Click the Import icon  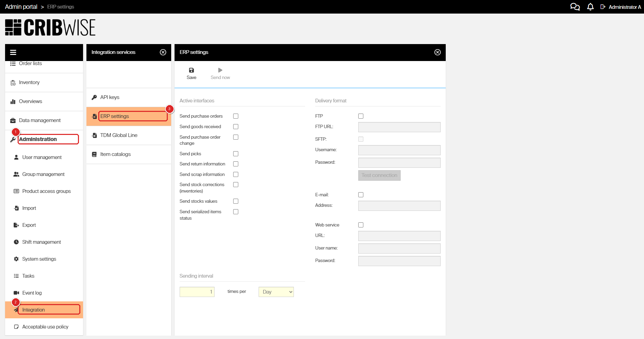(x=16, y=208)
